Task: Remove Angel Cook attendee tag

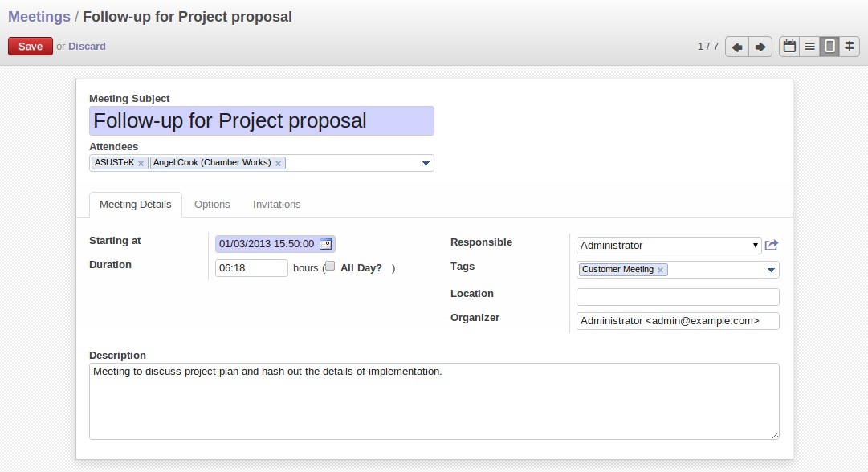Action: click(278, 163)
